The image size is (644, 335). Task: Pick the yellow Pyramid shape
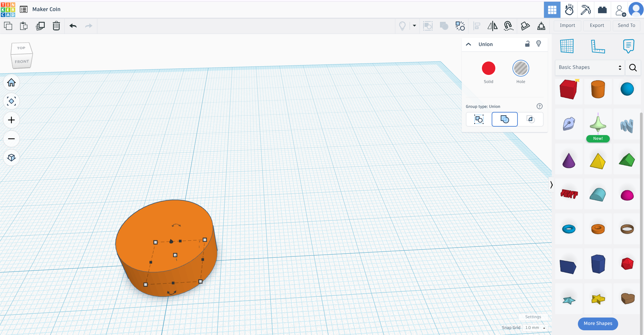[598, 161]
